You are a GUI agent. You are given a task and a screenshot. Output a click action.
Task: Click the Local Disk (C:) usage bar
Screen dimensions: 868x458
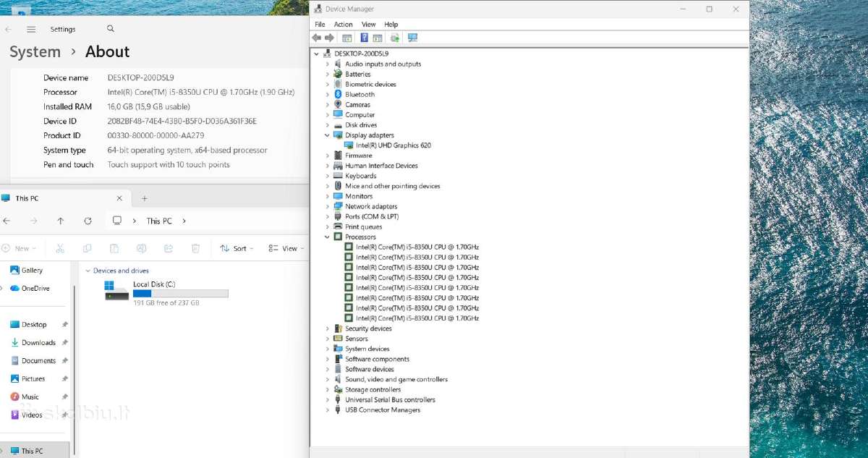click(180, 294)
